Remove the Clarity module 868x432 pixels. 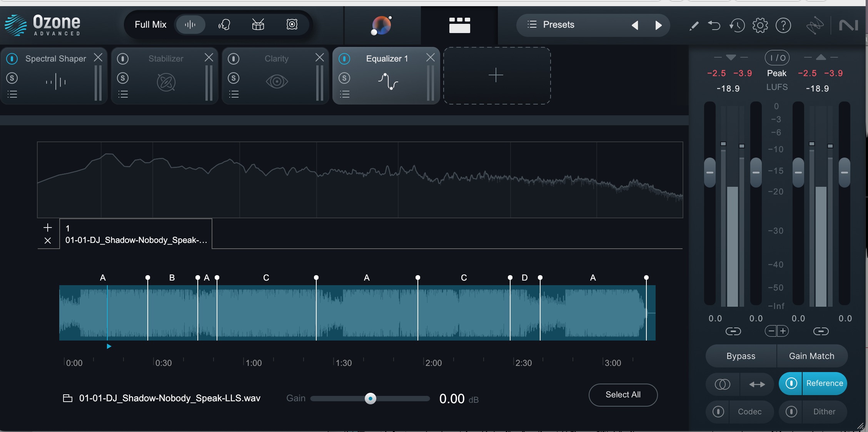click(x=320, y=57)
